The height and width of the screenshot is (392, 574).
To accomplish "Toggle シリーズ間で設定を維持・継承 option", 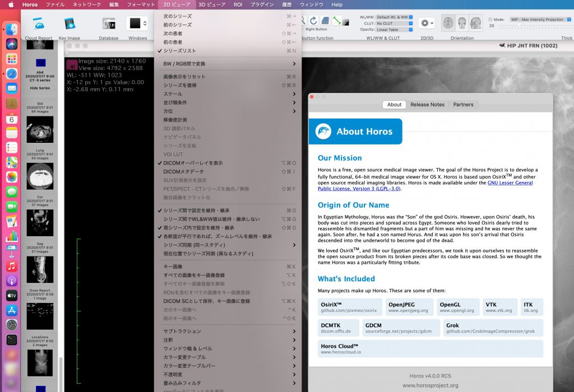I will tap(228, 211).
